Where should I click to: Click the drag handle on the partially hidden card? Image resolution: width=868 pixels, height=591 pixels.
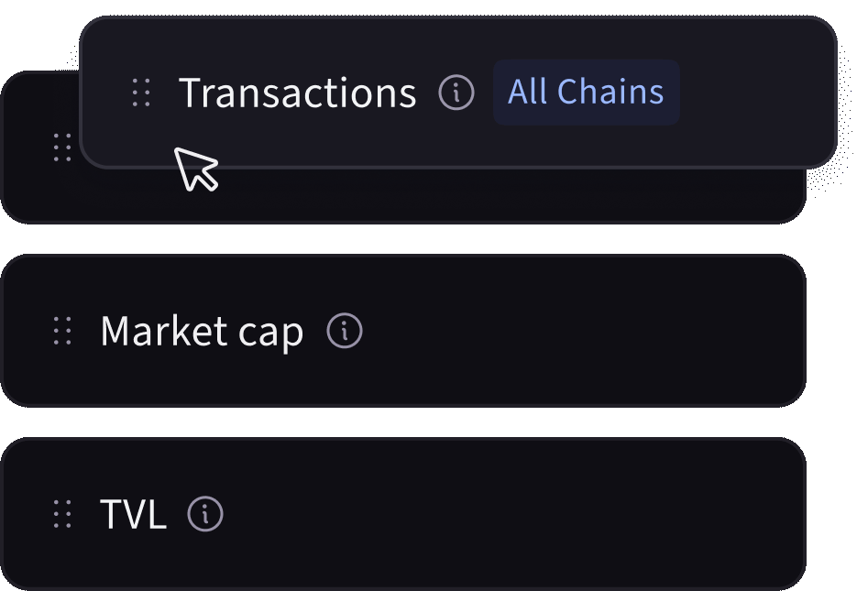[x=62, y=147]
